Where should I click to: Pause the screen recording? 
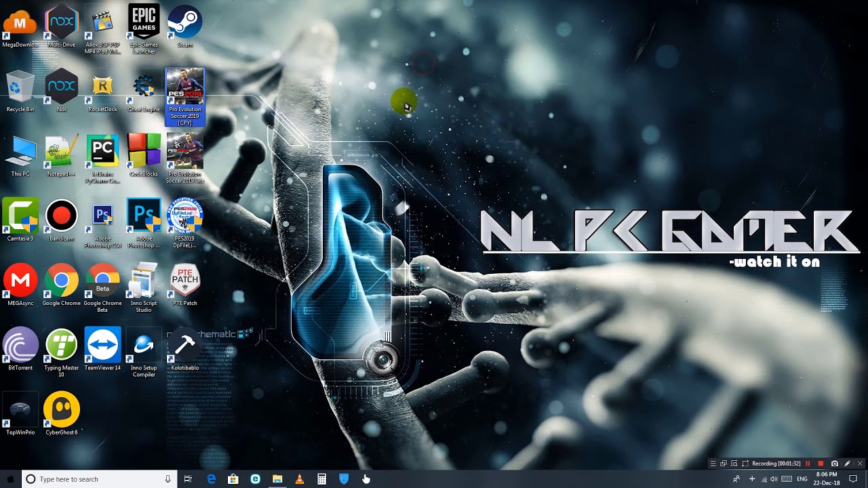(x=808, y=464)
